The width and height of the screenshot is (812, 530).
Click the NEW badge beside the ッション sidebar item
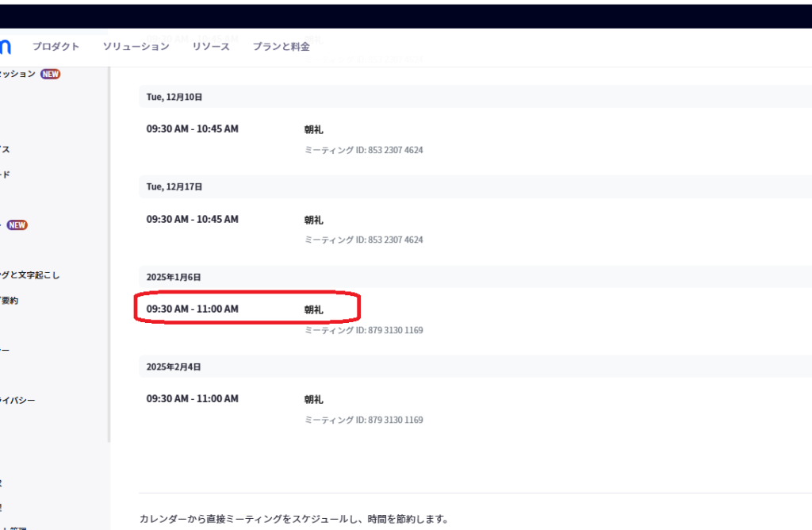[x=51, y=74]
